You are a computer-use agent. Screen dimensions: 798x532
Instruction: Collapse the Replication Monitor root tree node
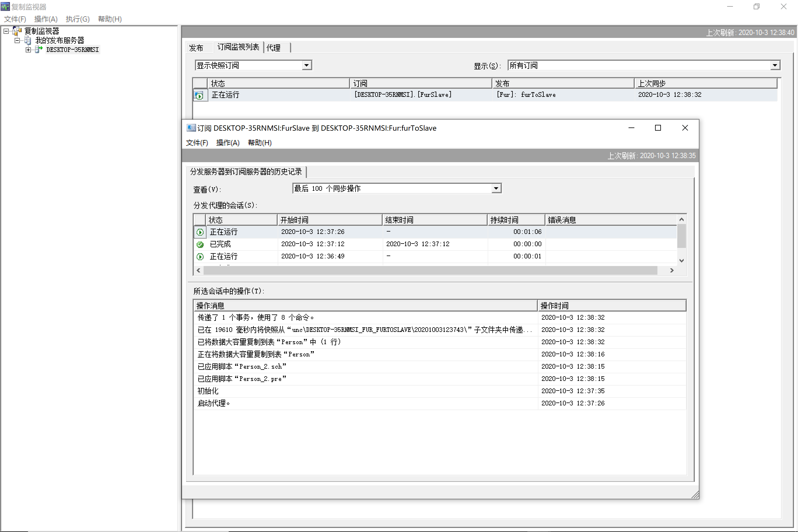point(6,31)
